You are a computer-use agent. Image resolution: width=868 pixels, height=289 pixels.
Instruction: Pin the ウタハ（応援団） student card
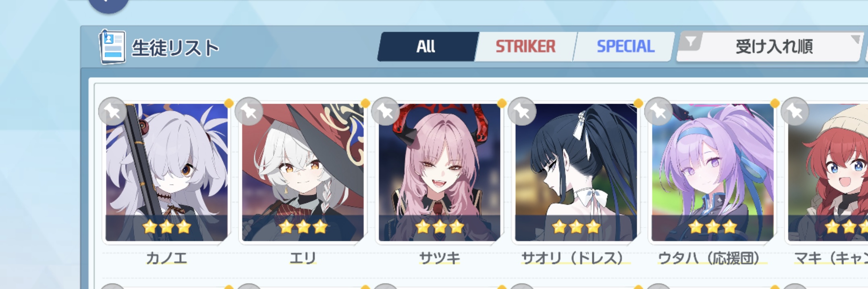coord(658,111)
